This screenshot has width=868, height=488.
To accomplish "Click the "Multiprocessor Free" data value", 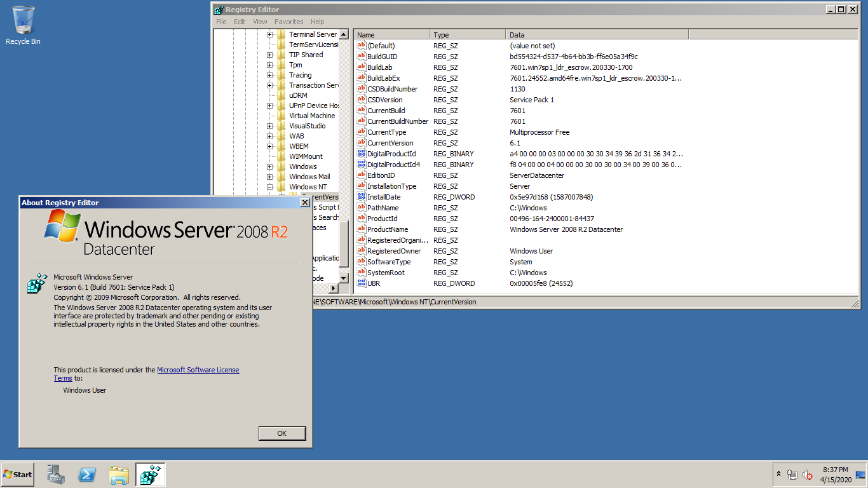I will coord(539,132).
